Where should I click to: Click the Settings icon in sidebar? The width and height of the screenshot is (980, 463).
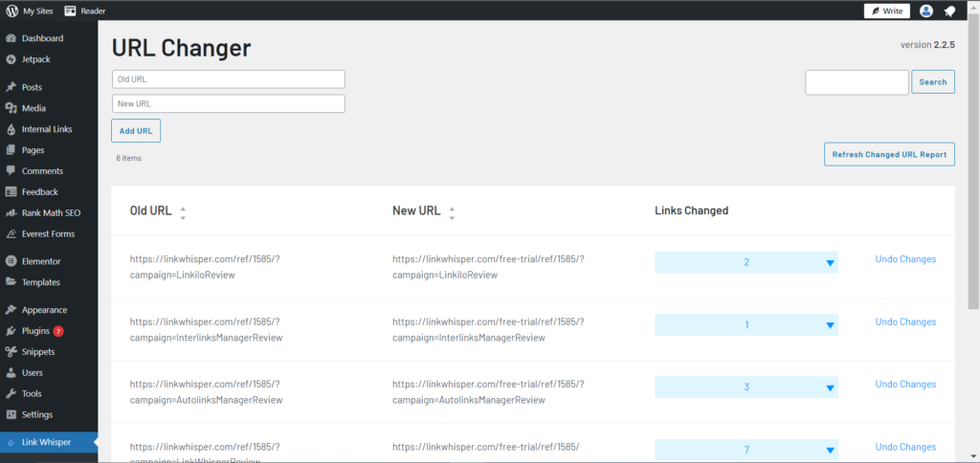pos(11,414)
